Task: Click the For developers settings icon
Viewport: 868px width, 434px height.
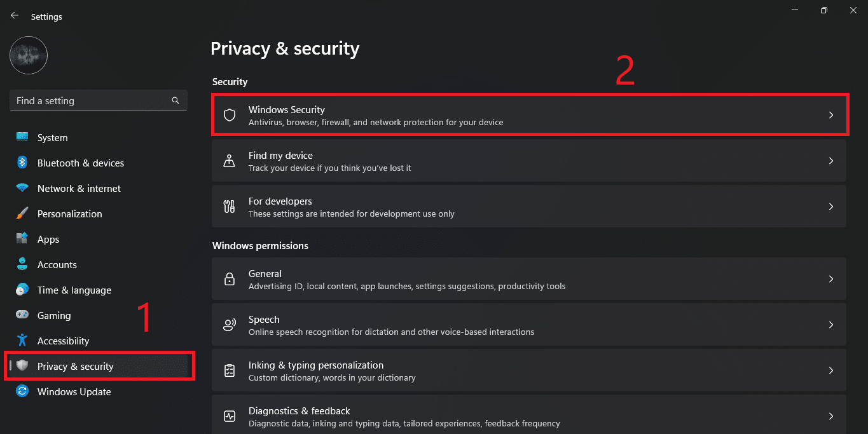Action: click(x=229, y=206)
